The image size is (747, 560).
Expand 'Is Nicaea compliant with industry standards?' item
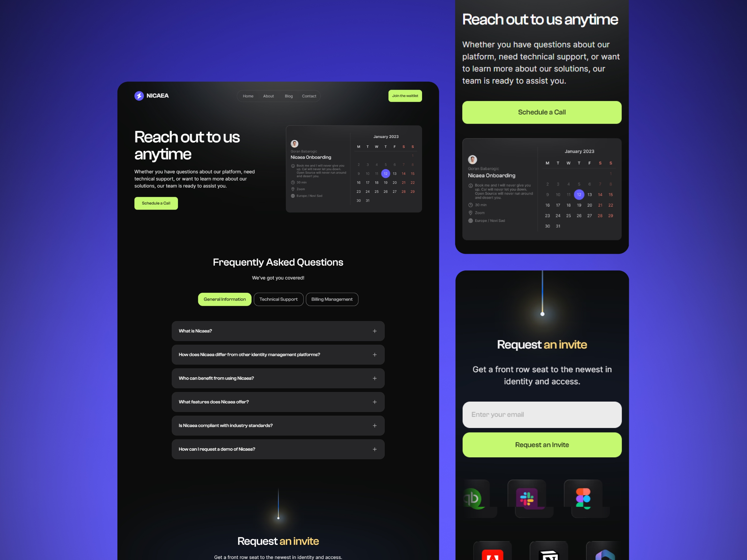375,425
